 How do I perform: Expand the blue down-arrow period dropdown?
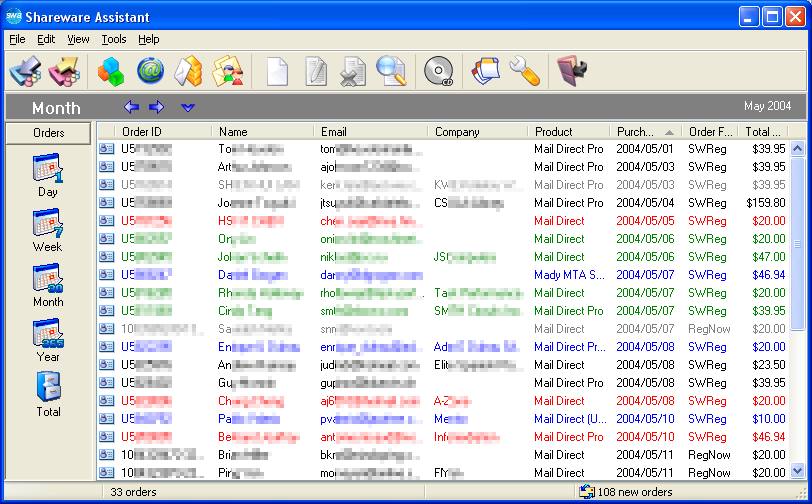pos(187,107)
